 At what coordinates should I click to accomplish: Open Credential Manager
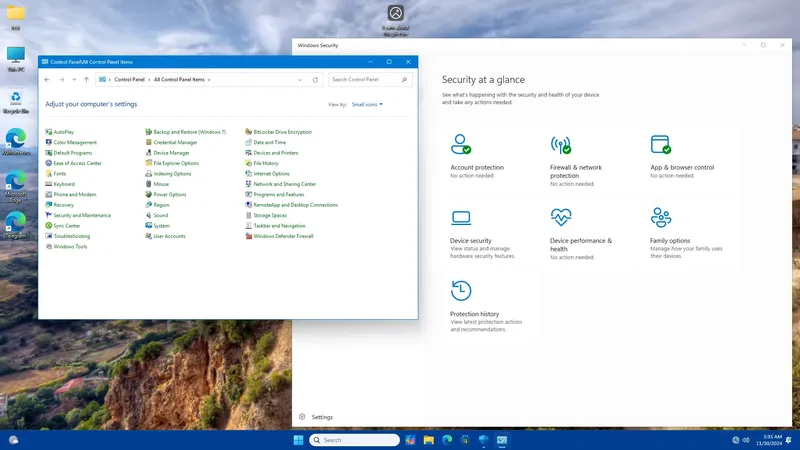(175, 142)
